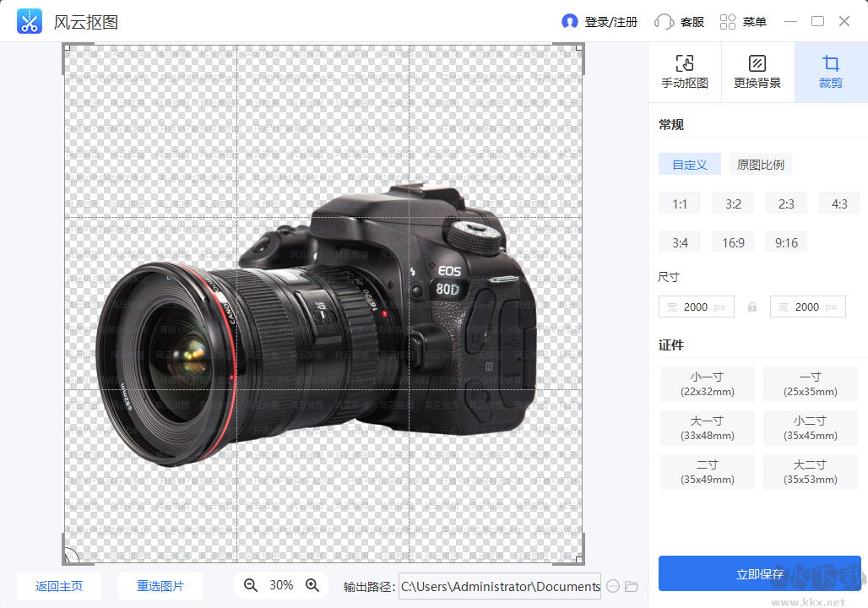Click the 返回主页 button
This screenshot has height=608, width=868.
59,586
